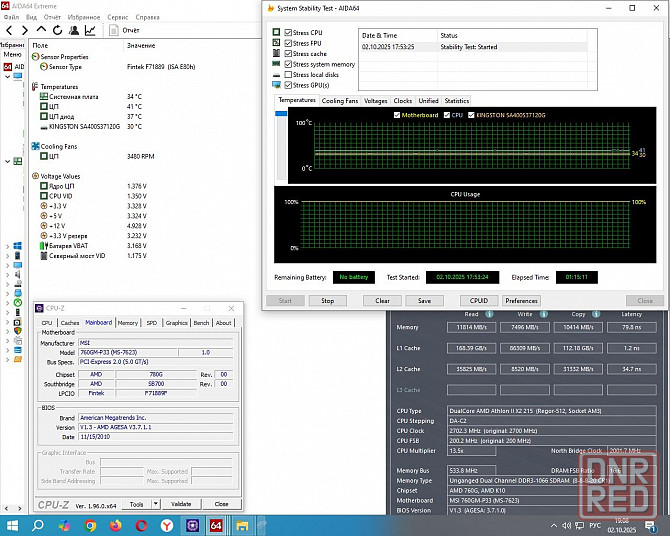Switch to the Memory tab in CPU-Z
The width and height of the screenshot is (670, 536).
click(x=127, y=323)
